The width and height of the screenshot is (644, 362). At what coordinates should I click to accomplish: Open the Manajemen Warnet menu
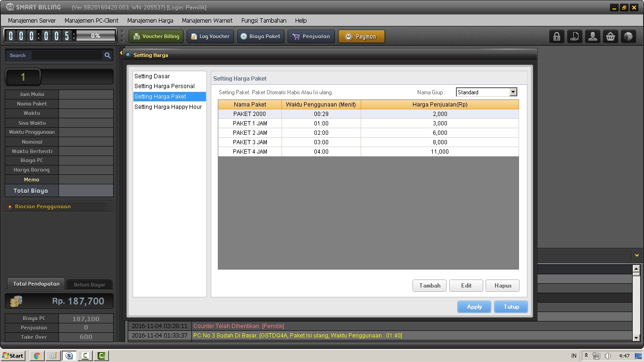(x=207, y=21)
